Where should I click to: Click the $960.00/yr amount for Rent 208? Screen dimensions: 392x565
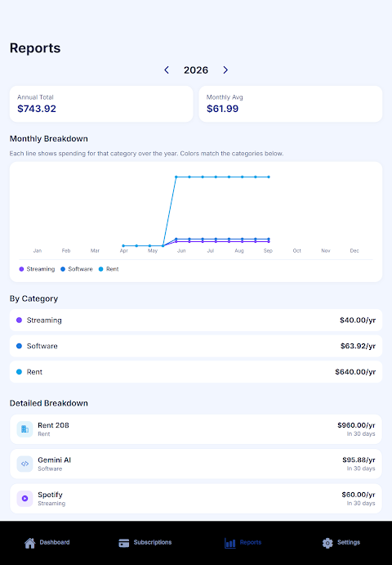coord(356,425)
